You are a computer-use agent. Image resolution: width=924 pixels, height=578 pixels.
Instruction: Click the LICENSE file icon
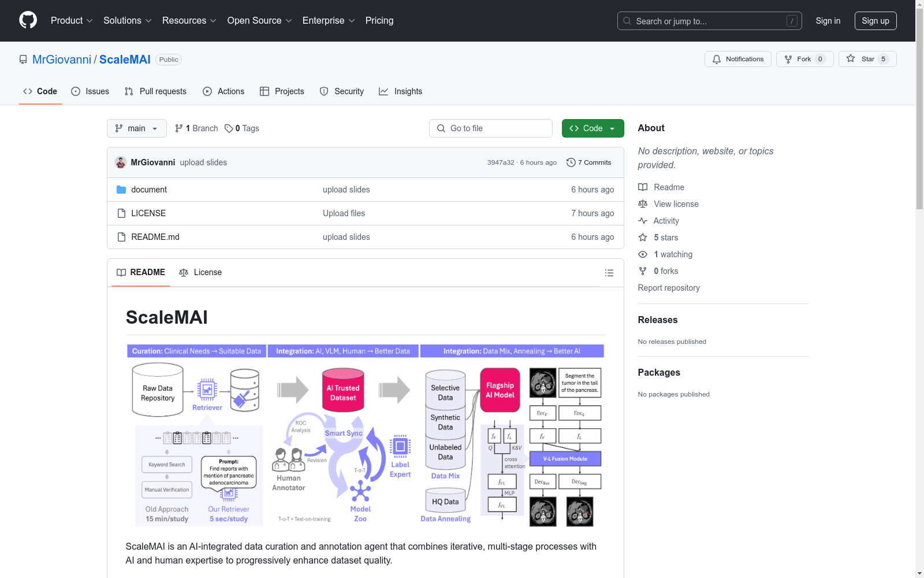click(121, 213)
